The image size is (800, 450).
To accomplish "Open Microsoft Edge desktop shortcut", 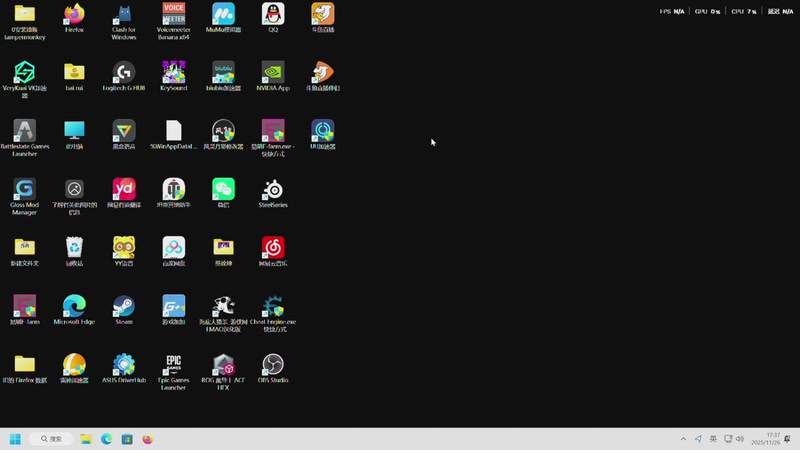I will click(74, 310).
